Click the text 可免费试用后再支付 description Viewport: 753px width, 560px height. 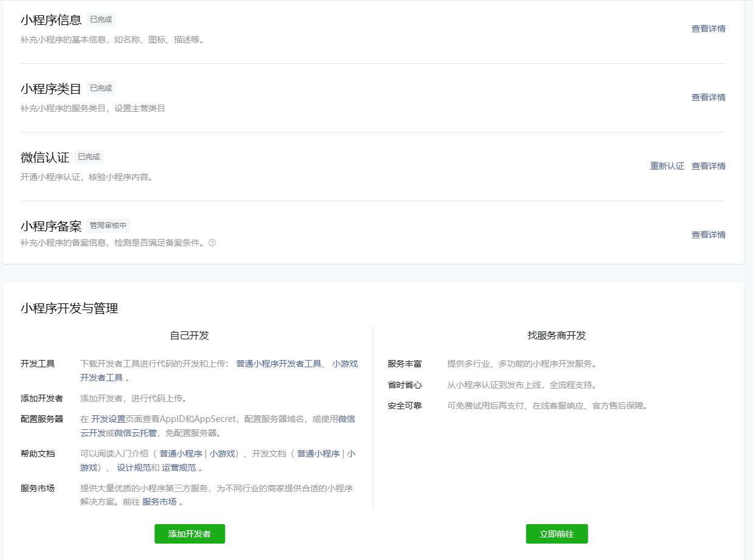(x=548, y=406)
